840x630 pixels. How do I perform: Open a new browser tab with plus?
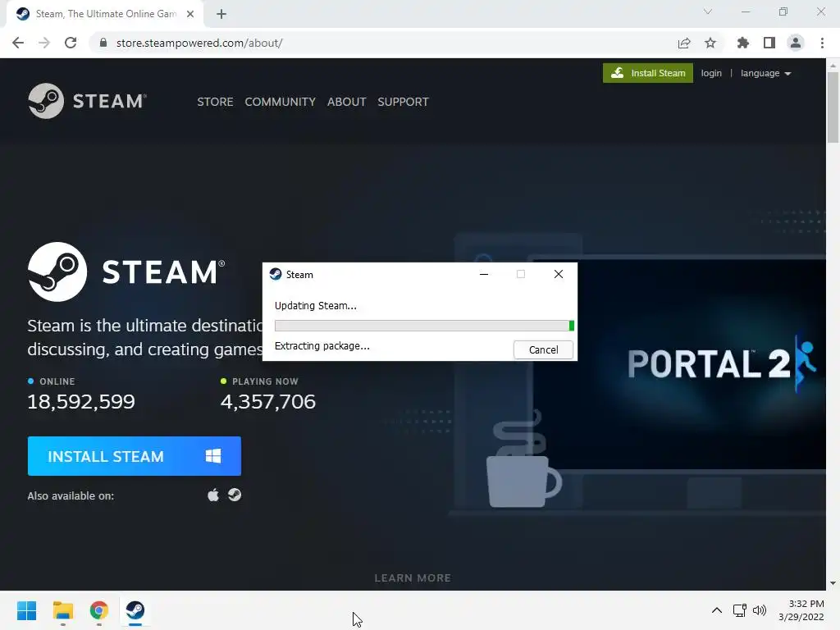point(221,14)
